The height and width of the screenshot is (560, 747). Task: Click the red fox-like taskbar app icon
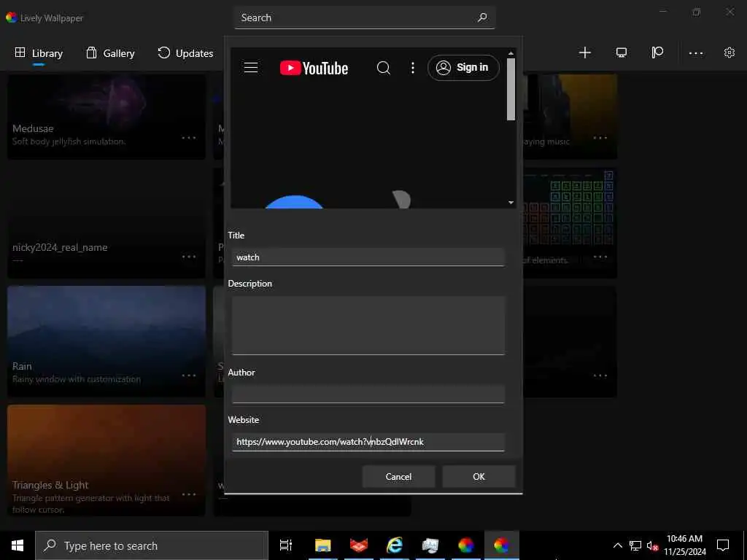coord(359,545)
